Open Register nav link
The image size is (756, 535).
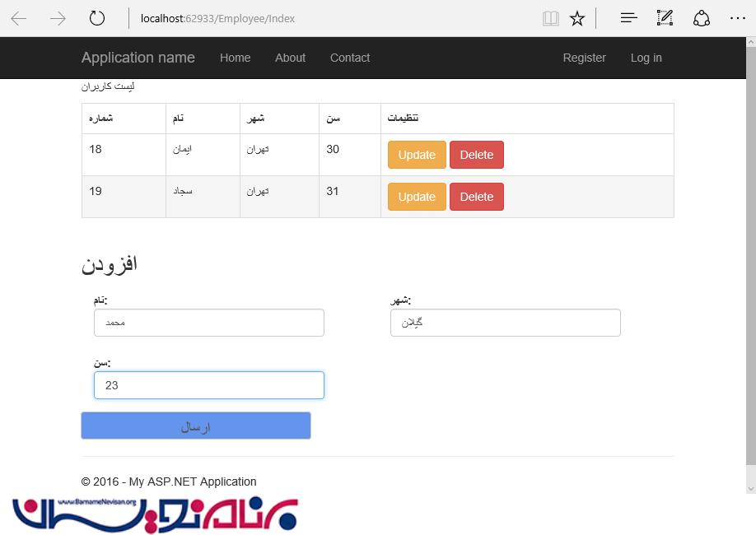click(x=585, y=58)
